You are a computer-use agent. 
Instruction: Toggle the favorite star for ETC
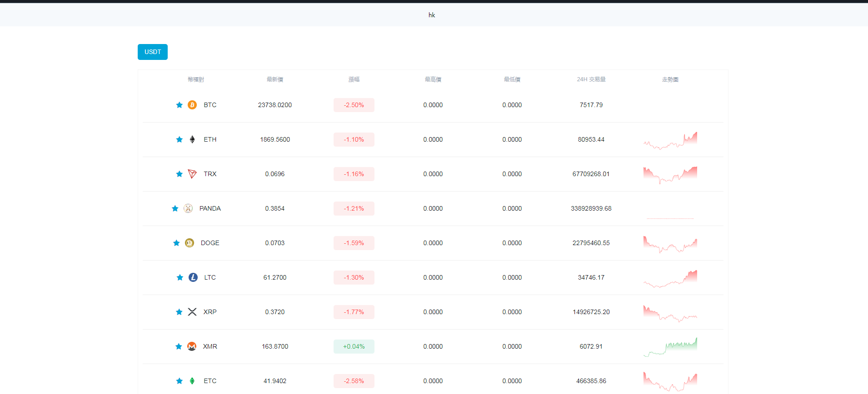pyautogui.click(x=180, y=381)
